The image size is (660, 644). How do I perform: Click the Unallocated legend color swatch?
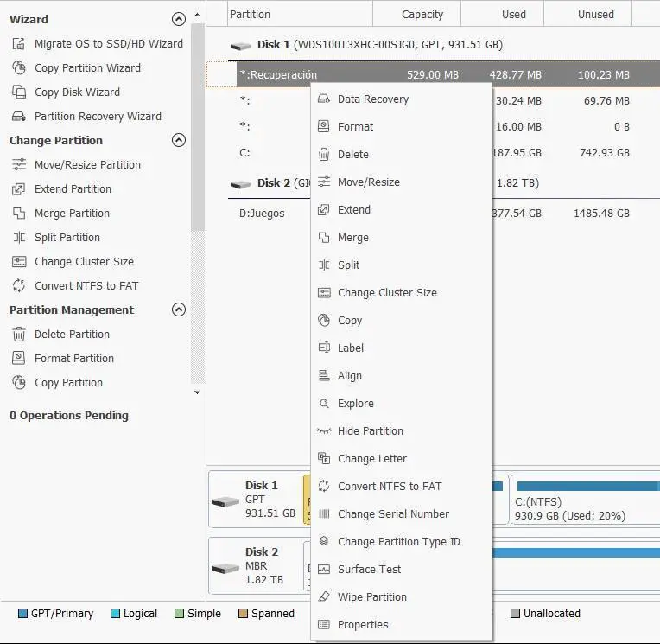pyautogui.click(x=515, y=613)
